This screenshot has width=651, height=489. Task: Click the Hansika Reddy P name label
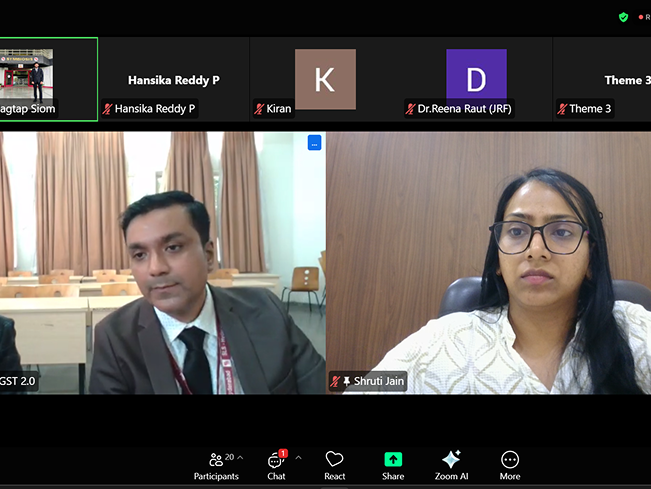tap(155, 109)
